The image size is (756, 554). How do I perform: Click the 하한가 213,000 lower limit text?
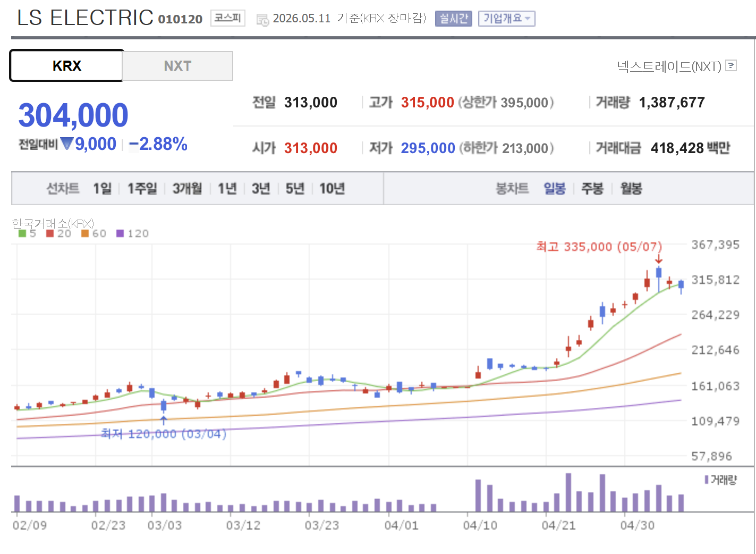(x=506, y=148)
